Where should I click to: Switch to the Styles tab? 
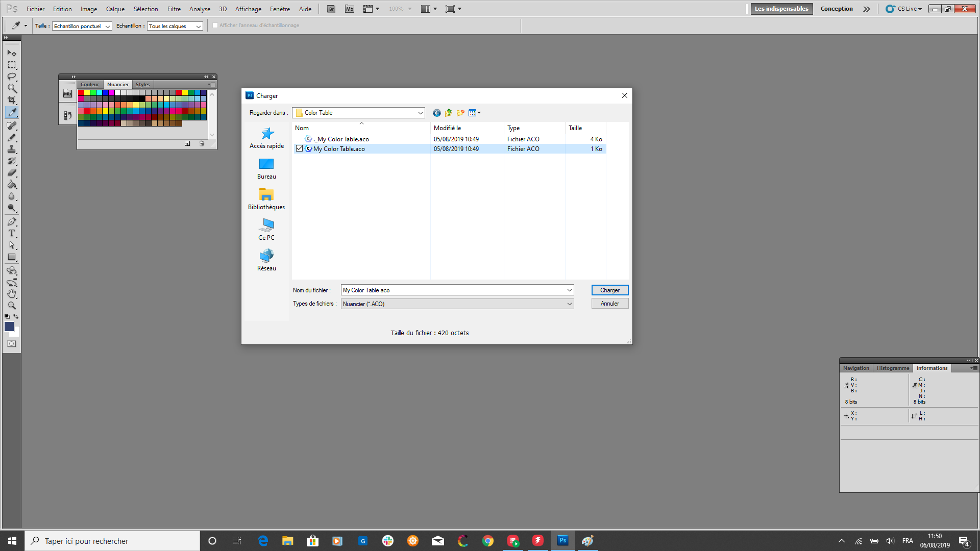point(143,85)
